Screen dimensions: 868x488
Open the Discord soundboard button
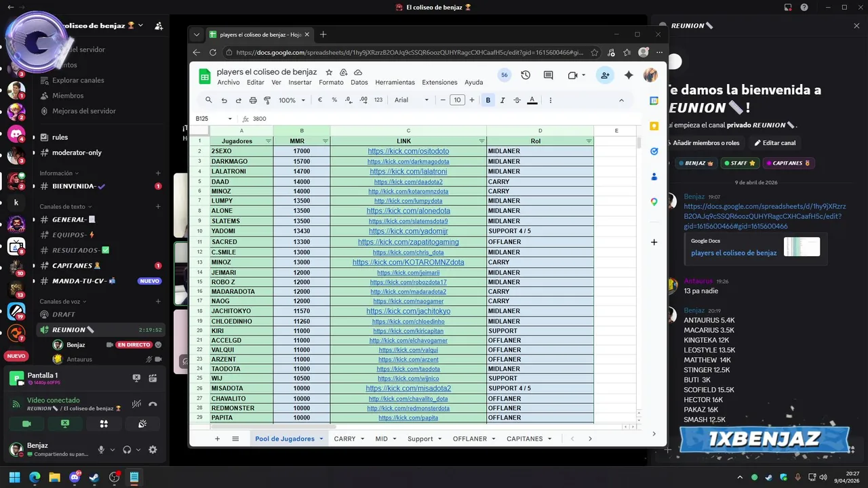point(142,424)
